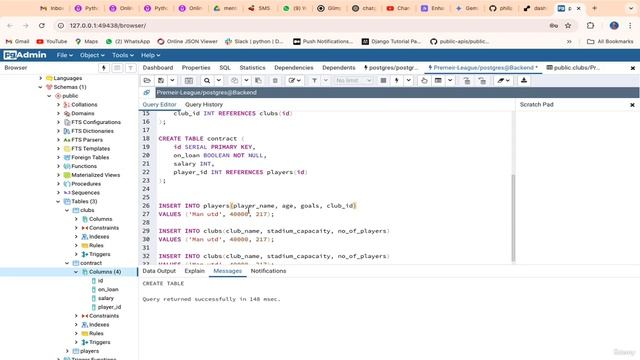Open All Bookmarks folder

click(610, 41)
